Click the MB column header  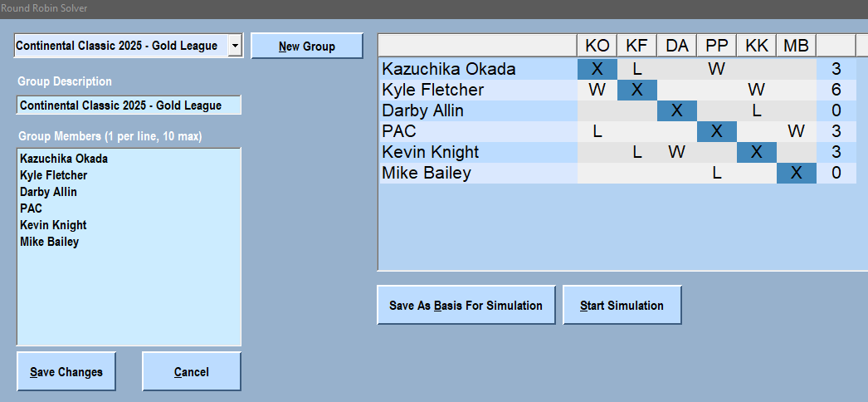click(x=796, y=46)
